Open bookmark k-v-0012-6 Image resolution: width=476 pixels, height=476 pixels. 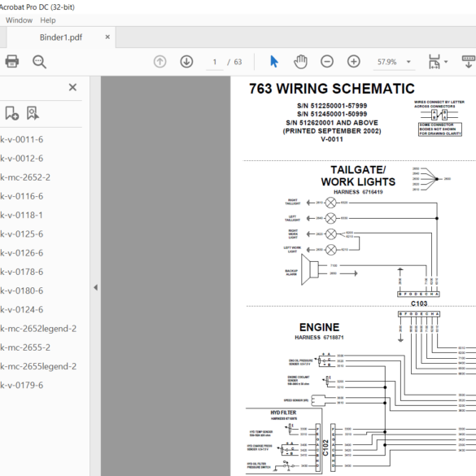click(x=21, y=158)
